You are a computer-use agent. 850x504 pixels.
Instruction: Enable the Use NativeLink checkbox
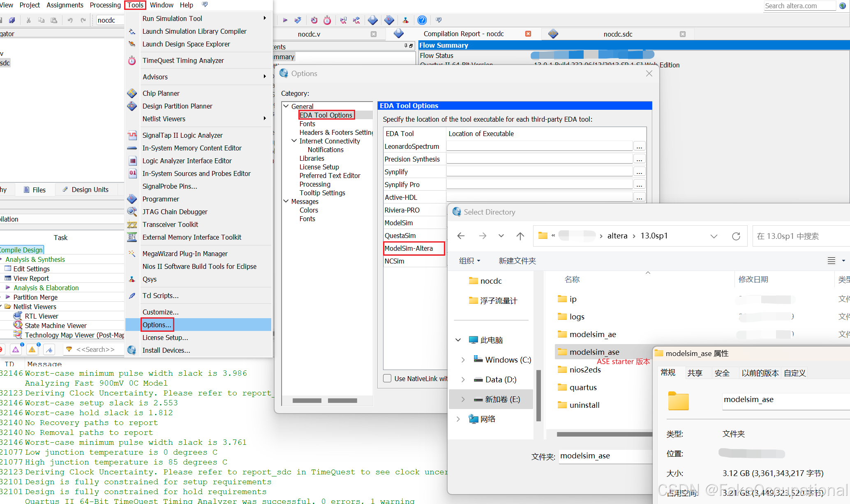click(x=387, y=378)
